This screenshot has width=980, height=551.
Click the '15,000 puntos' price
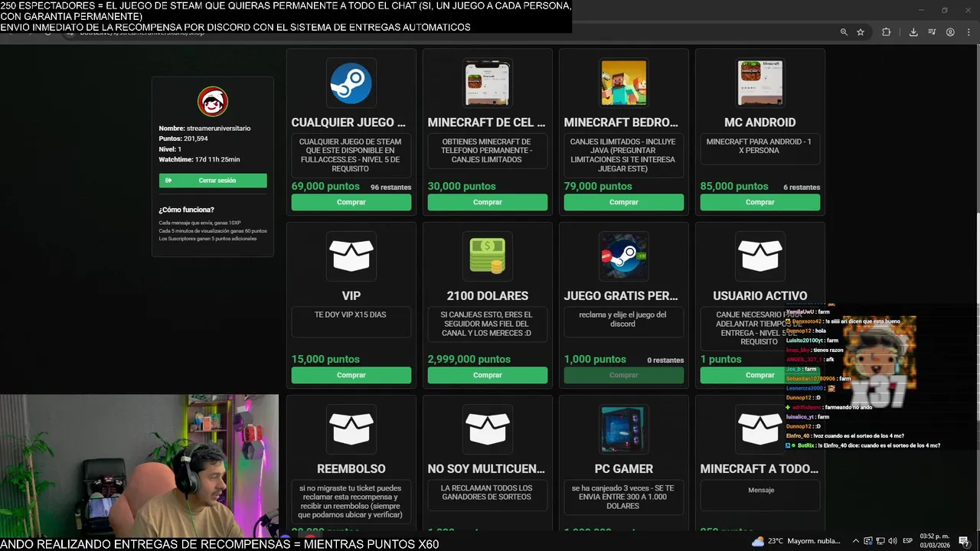click(325, 360)
